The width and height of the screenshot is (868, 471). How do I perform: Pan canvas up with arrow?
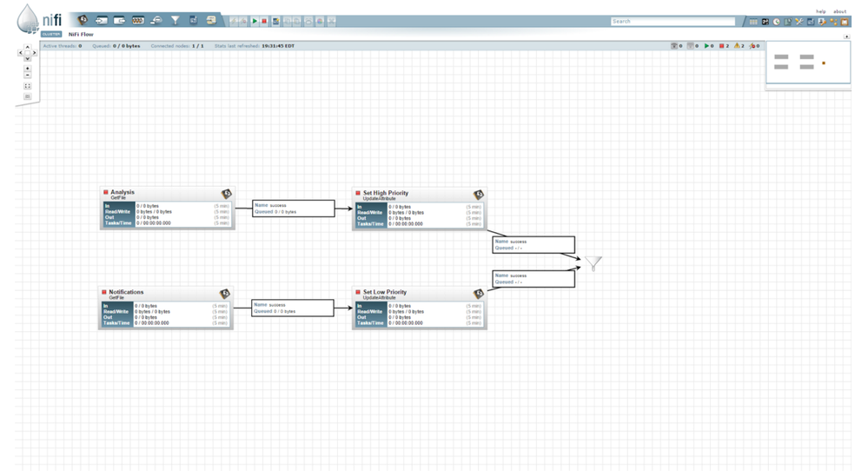[27, 47]
